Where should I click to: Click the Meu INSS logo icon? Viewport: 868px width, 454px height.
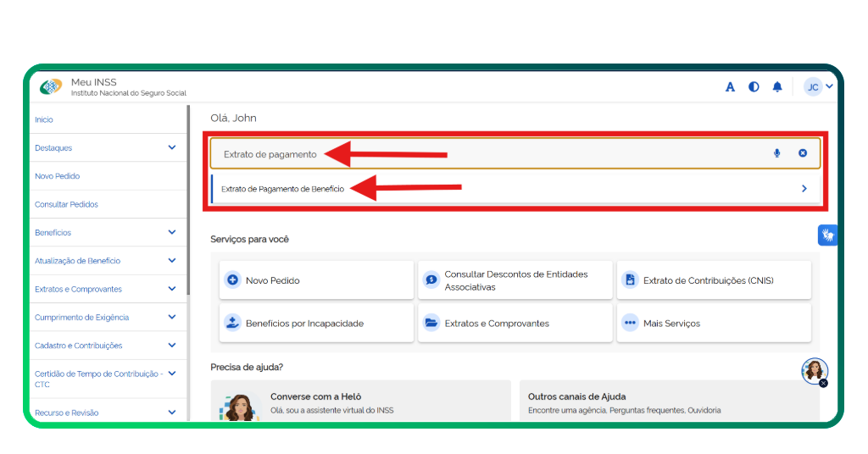click(50, 86)
